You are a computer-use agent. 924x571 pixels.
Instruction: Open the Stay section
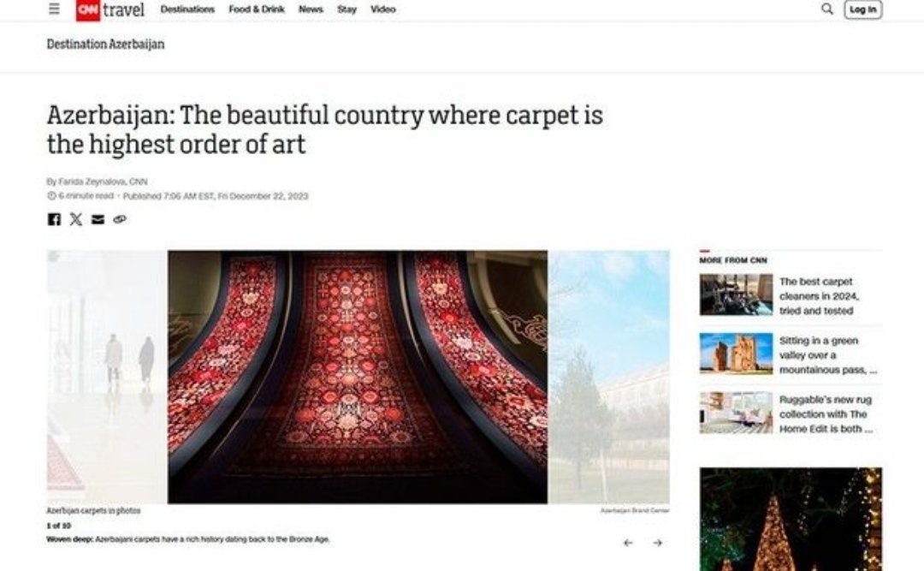(x=347, y=9)
